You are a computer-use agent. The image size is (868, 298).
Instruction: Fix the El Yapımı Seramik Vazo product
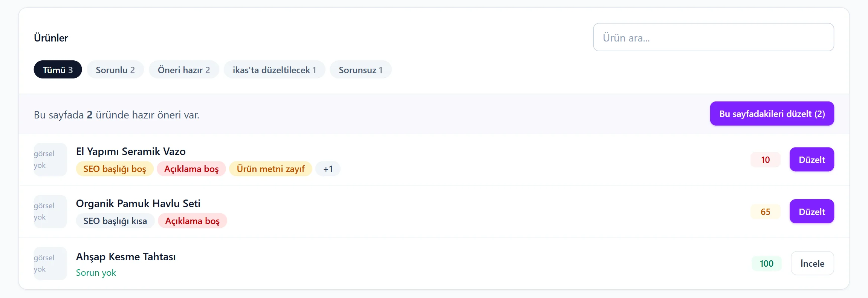[x=812, y=160]
